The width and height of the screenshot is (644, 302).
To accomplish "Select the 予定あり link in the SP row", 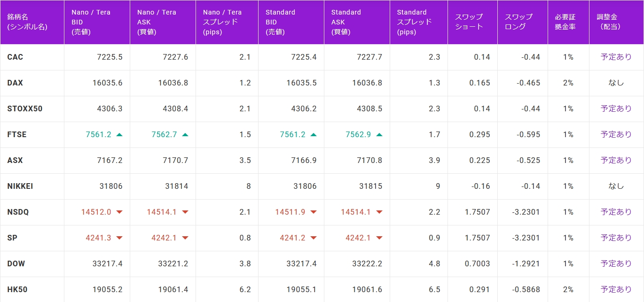I will point(616,238).
